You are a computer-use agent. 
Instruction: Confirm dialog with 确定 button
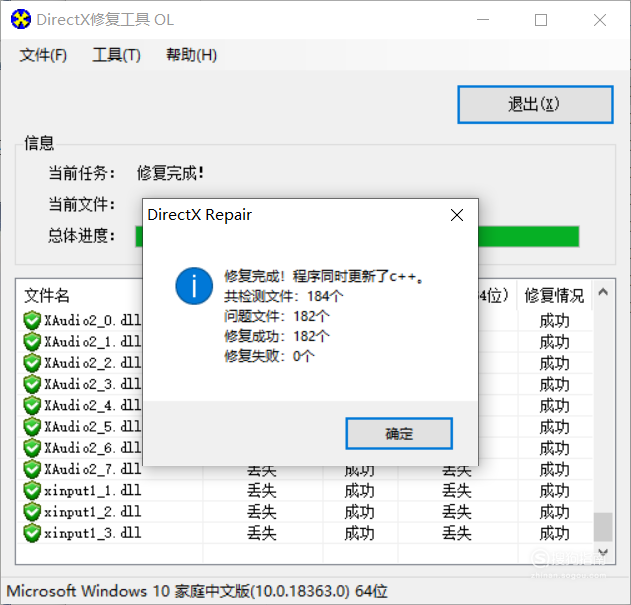pyautogui.click(x=399, y=434)
